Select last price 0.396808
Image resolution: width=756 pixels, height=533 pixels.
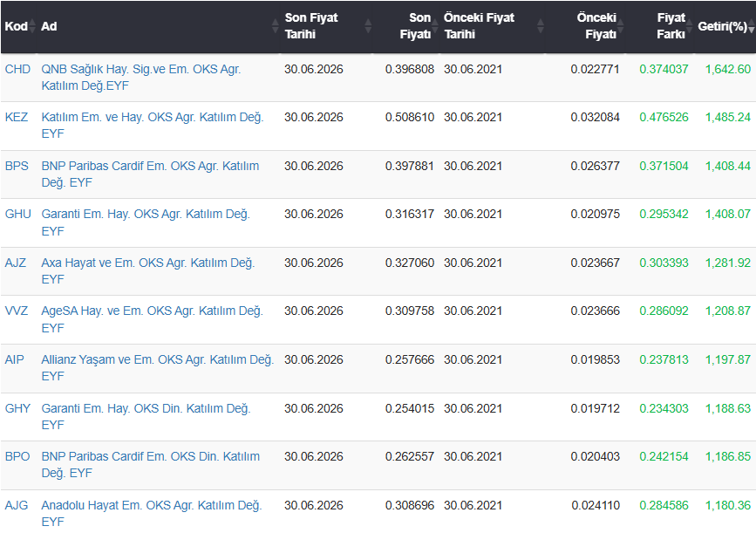(410, 69)
